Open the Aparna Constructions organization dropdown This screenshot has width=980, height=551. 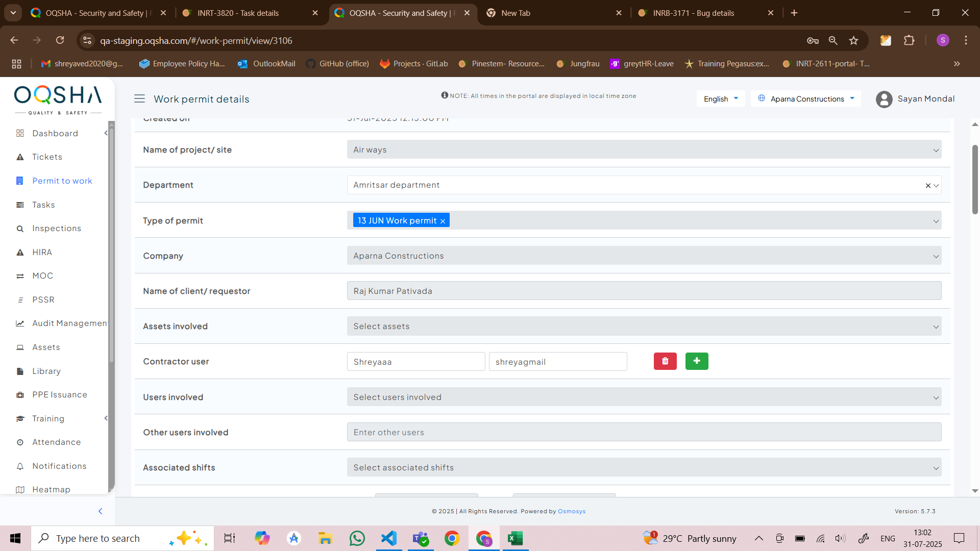click(806, 99)
